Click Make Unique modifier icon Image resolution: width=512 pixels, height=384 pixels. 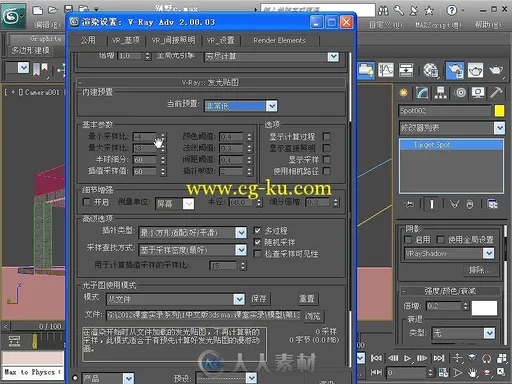(455, 204)
